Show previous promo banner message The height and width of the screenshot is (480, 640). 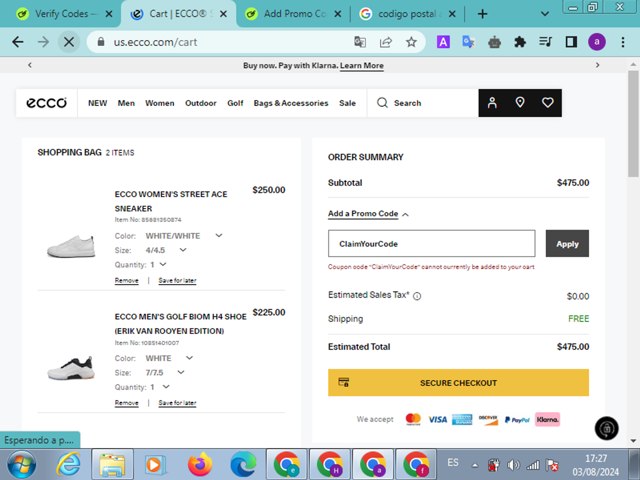[x=30, y=65]
